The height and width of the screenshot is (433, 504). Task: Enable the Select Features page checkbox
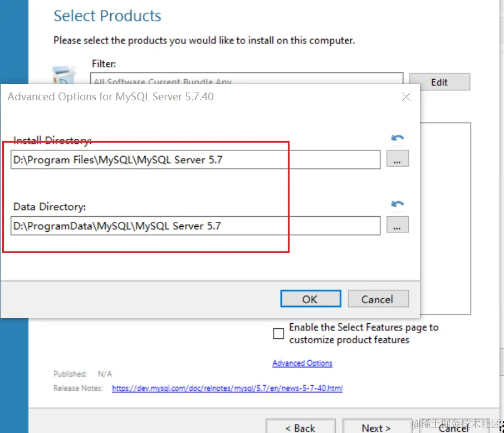pyautogui.click(x=278, y=334)
